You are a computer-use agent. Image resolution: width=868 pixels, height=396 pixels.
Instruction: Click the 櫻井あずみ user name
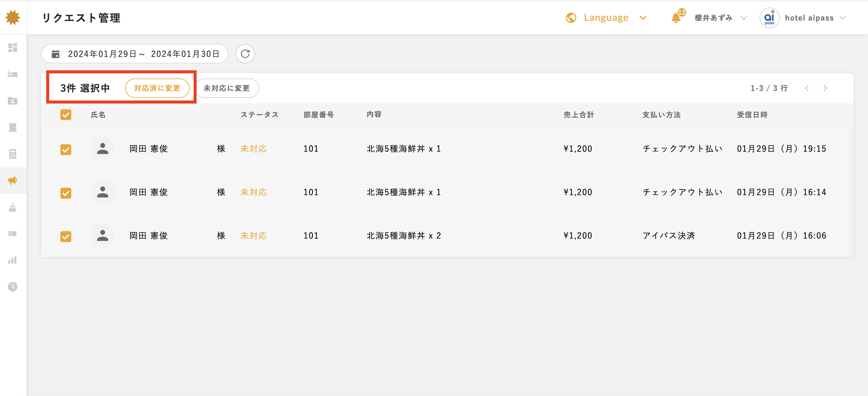[713, 18]
